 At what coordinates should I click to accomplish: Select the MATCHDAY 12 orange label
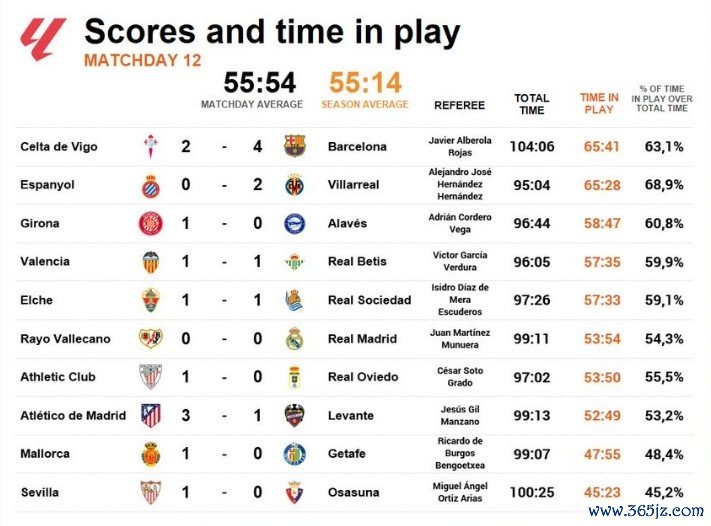point(142,60)
